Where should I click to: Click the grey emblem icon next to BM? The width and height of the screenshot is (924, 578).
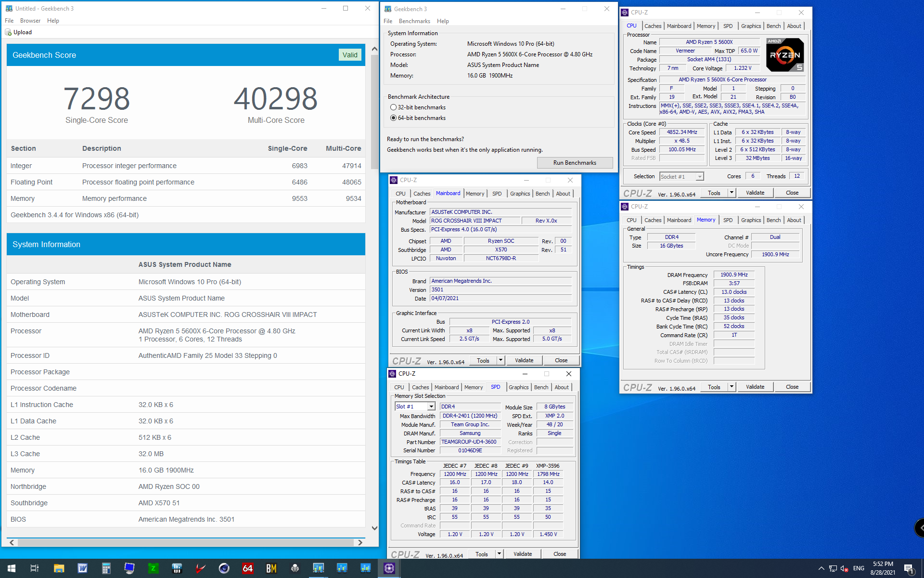click(x=295, y=568)
